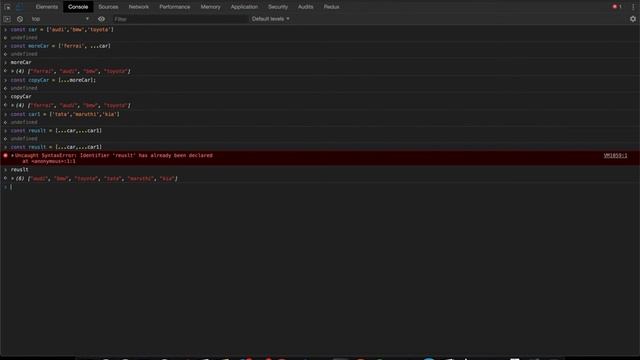The width and height of the screenshot is (640, 360).
Task: Select the line const copyCar = [...moreCar];
Action: point(53,80)
